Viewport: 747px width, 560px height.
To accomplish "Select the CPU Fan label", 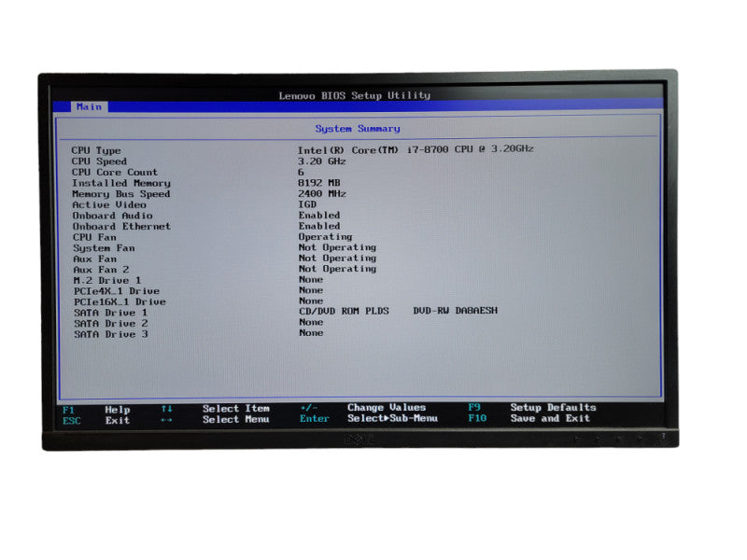I will pyautogui.click(x=94, y=237).
